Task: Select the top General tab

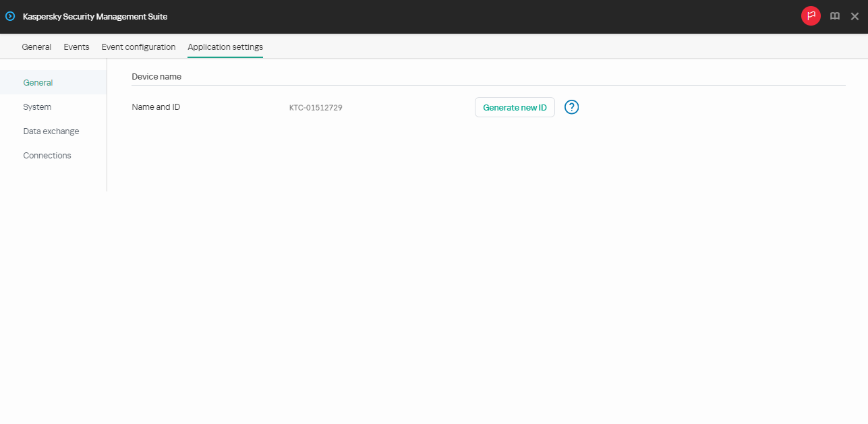Action: click(36, 47)
